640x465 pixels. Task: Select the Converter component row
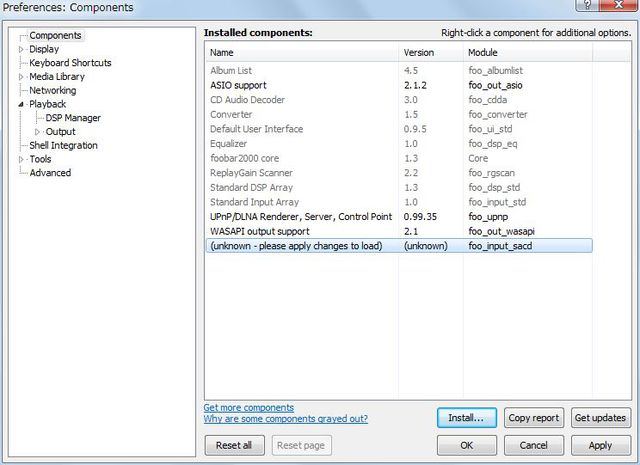[399, 115]
